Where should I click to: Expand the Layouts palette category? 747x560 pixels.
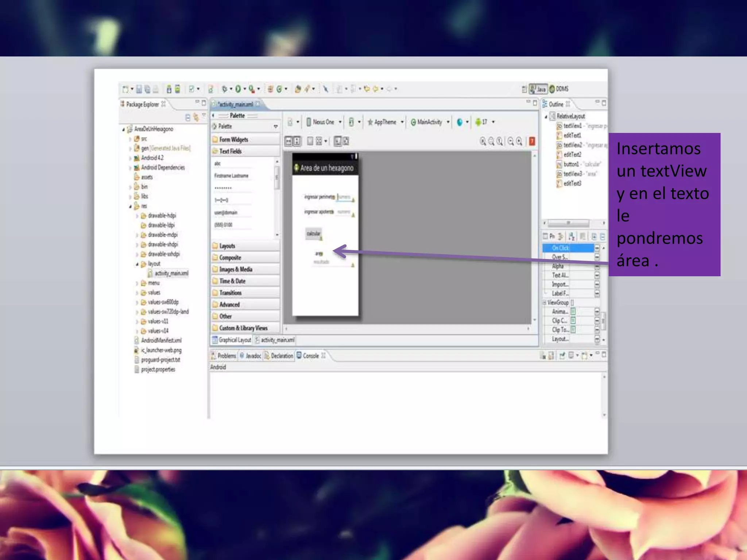(x=227, y=246)
